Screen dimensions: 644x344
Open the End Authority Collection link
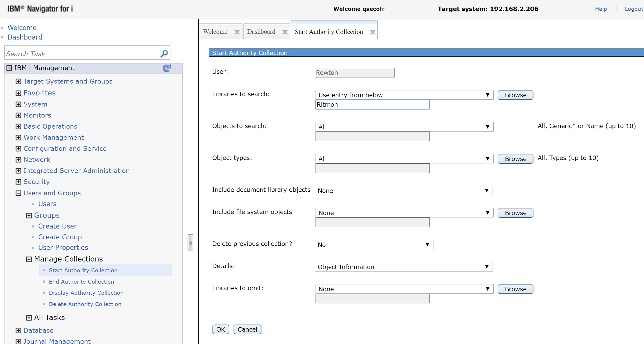pyautogui.click(x=81, y=282)
